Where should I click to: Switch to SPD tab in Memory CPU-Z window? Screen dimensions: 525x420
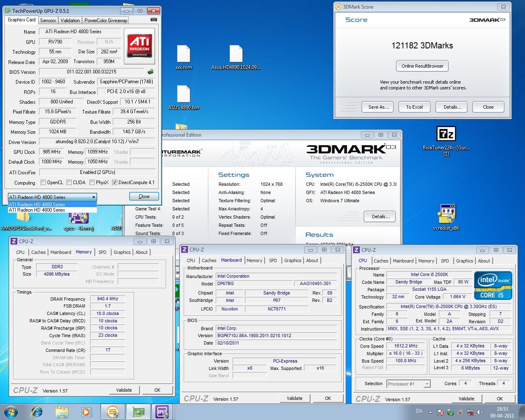(x=103, y=252)
